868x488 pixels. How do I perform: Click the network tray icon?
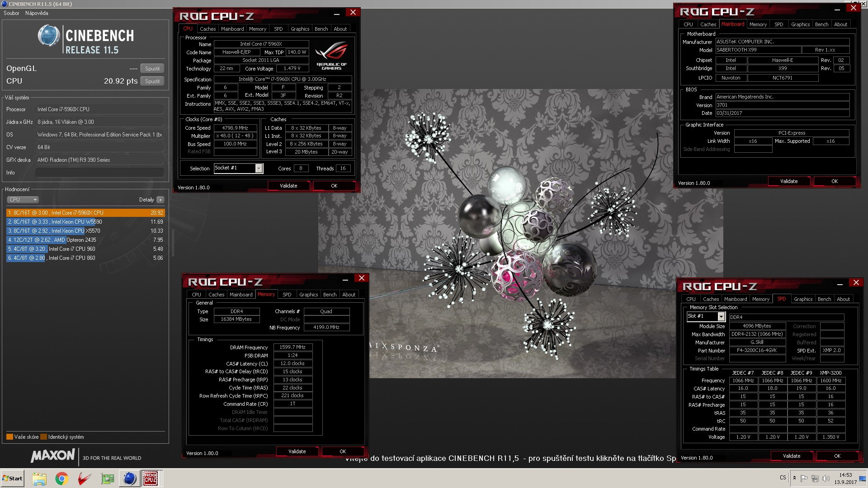click(x=815, y=479)
